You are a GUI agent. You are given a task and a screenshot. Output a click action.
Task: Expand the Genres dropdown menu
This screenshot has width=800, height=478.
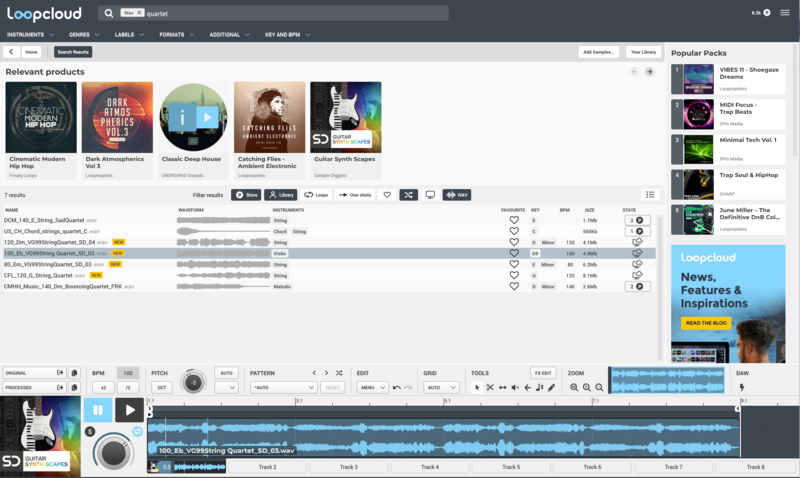[x=84, y=35]
